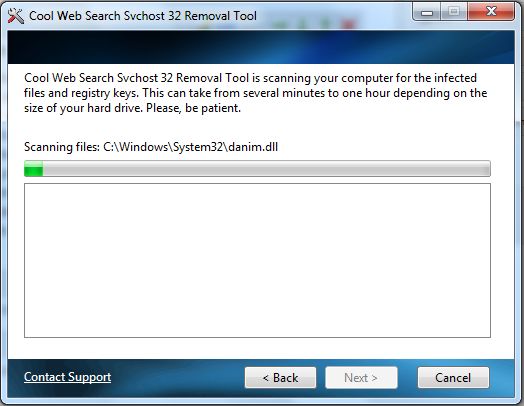Click the window title text in title bar
Viewport: 524px width, 406px height.
[143, 16]
